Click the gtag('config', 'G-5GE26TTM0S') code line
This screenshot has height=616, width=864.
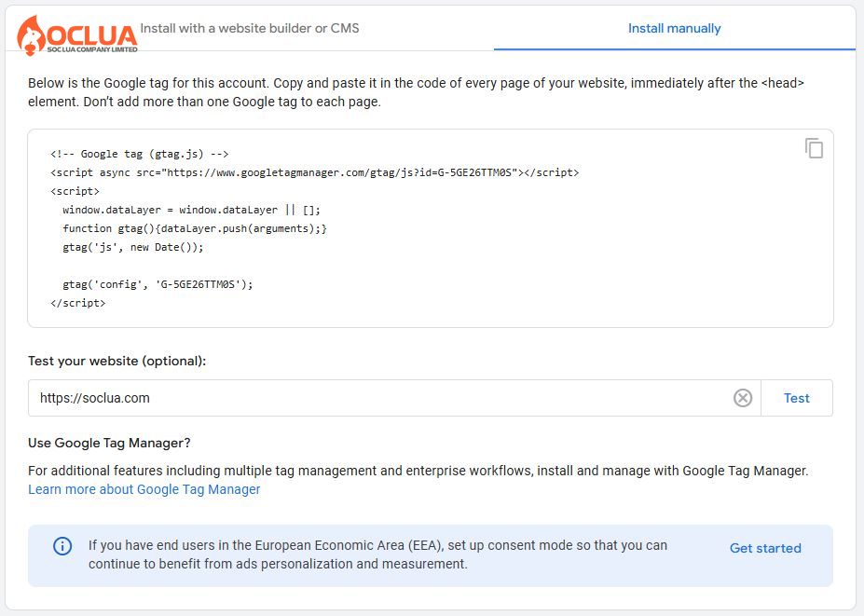pyautogui.click(x=158, y=284)
